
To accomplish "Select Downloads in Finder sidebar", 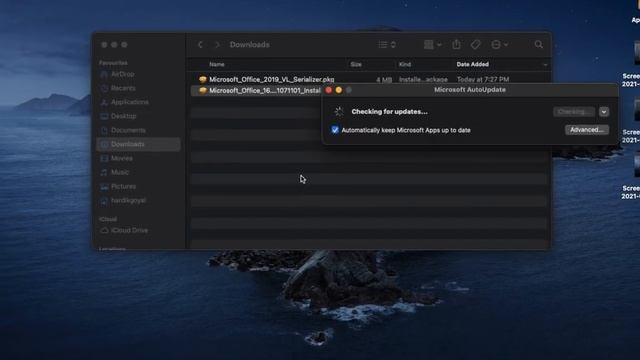I will (138, 144).
